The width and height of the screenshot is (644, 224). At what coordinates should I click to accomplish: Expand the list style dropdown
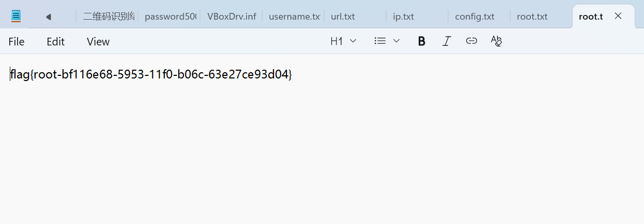(396, 41)
